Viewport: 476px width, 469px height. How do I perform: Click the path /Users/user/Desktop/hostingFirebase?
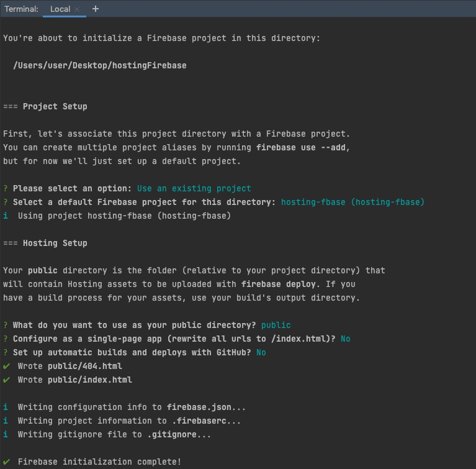pyautogui.click(x=99, y=65)
